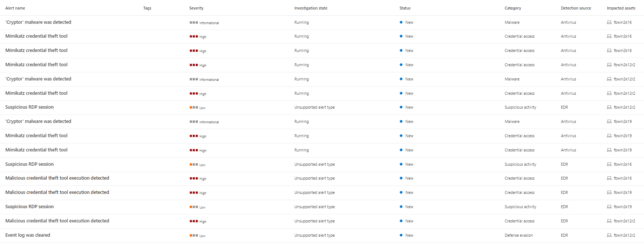
Task: Open the Event log was cleared alert
Action: pyautogui.click(x=28, y=235)
